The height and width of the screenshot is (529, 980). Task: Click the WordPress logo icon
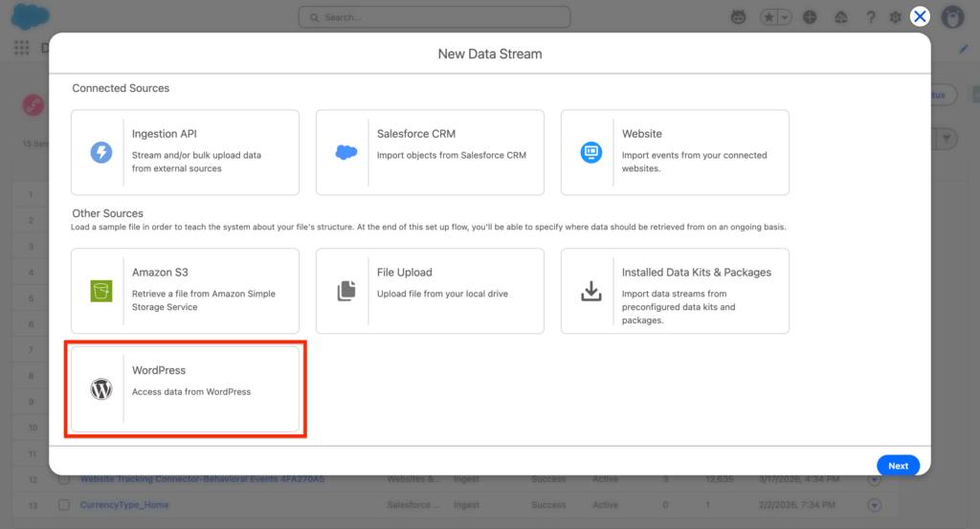pos(100,389)
